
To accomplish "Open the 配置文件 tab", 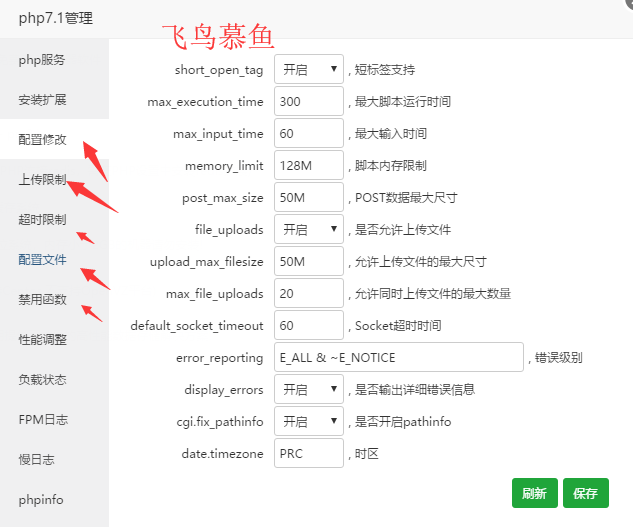I will pyautogui.click(x=42, y=260).
